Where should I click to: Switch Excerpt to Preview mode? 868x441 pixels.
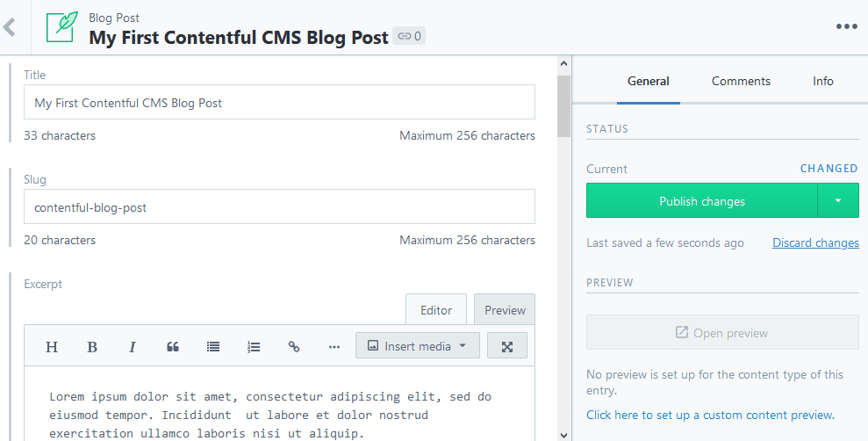coord(505,310)
